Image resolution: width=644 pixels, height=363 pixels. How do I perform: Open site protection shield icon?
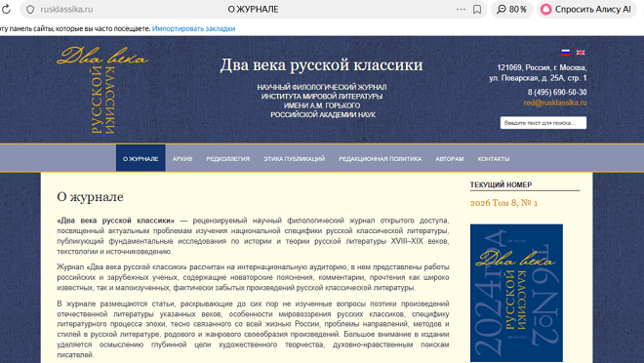[30, 10]
